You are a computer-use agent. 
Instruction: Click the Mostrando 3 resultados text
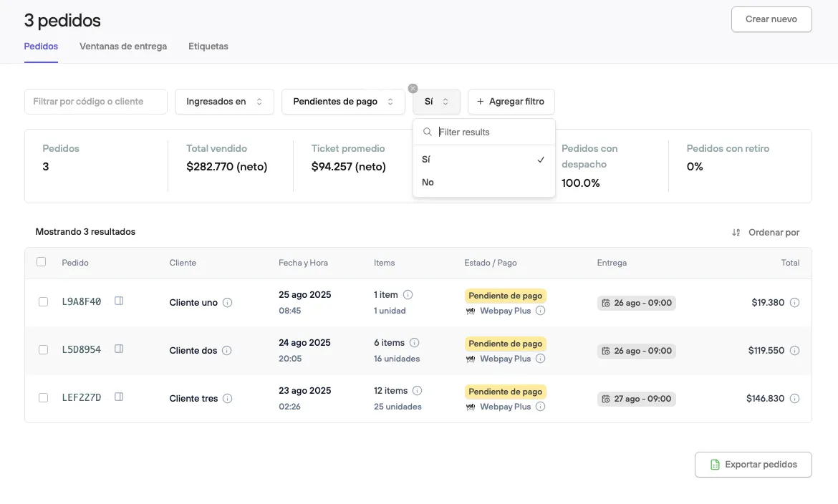click(x=85, y=232)
